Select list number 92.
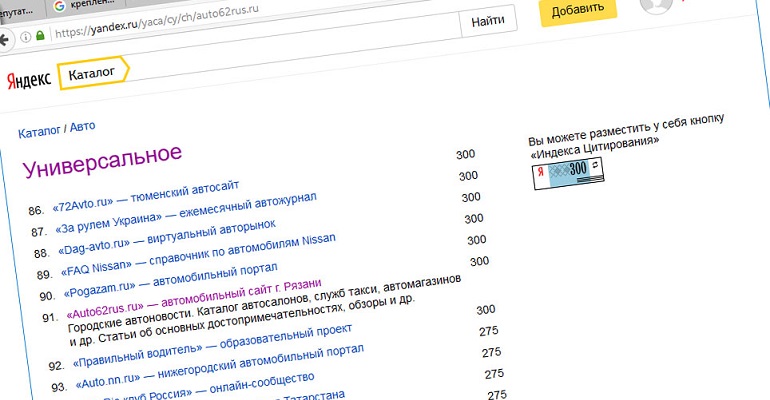 pyautogui.click(x=56, y=366)
